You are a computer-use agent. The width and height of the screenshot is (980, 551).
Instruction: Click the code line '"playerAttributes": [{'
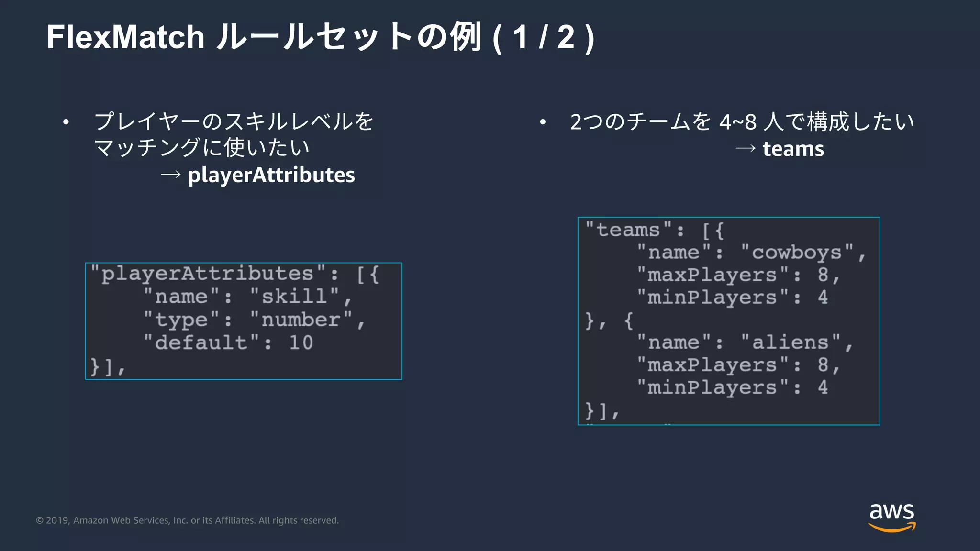(x=235, y=275)
